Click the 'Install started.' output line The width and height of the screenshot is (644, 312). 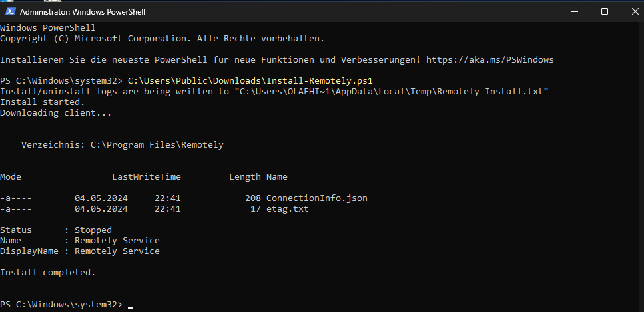click(x=43, y=102)
